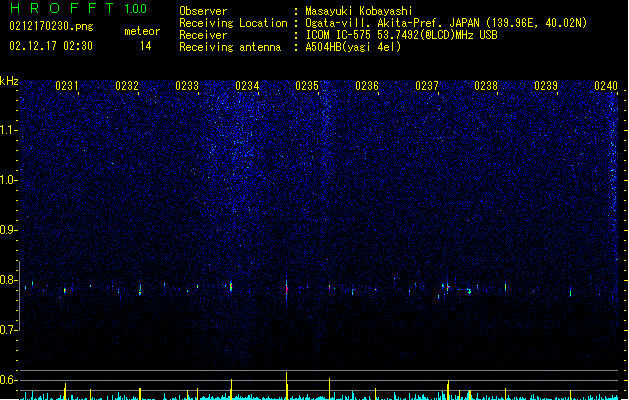Click the 0237 time marker

click(427, 86)
